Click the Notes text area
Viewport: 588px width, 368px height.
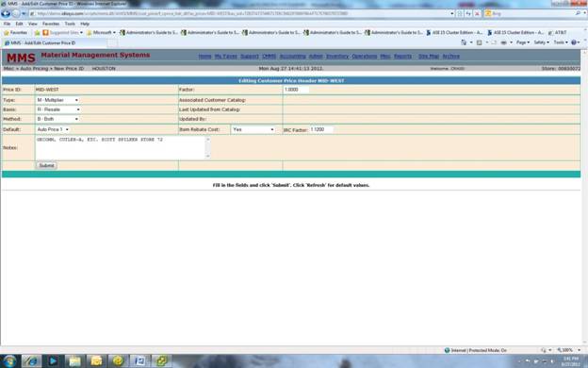pos(122,147)
